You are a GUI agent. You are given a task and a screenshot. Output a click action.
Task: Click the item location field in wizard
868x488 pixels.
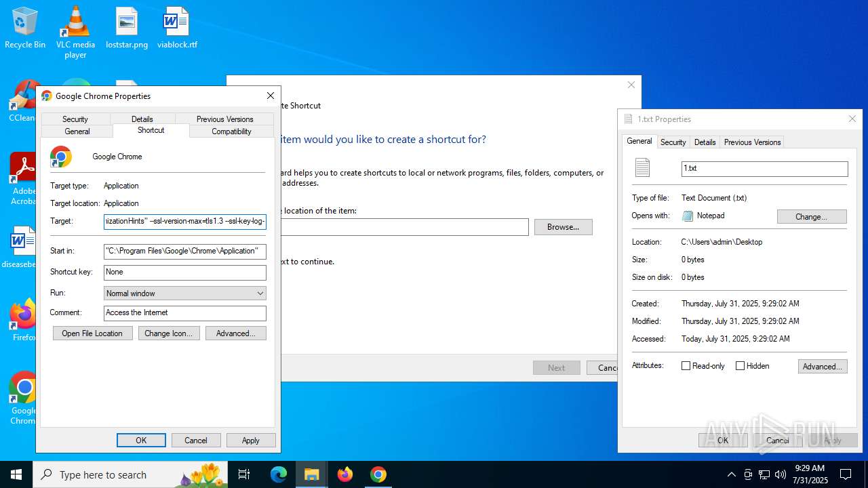(405, 227)
